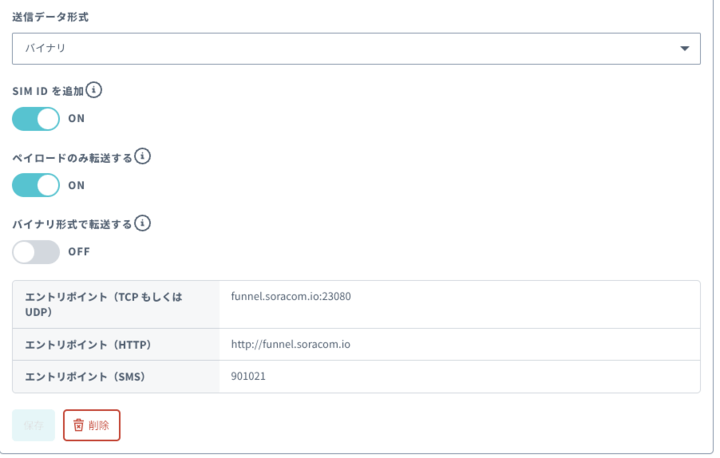Click the エントリポイント（TCP もしくは UDP）label
The height and width of the screenshot is (458, 720).
pyautogui.click(x=104, y=304)
